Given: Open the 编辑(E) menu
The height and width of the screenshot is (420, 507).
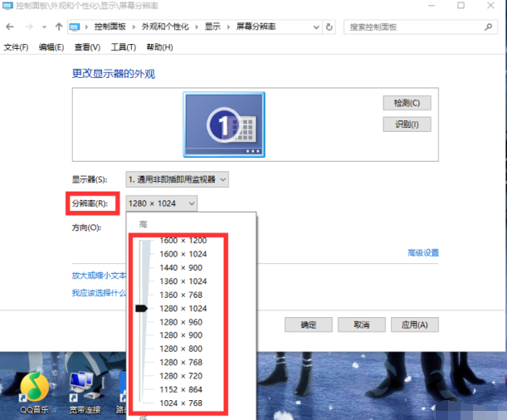Looking at the screenshot, I should coord(51,47).
